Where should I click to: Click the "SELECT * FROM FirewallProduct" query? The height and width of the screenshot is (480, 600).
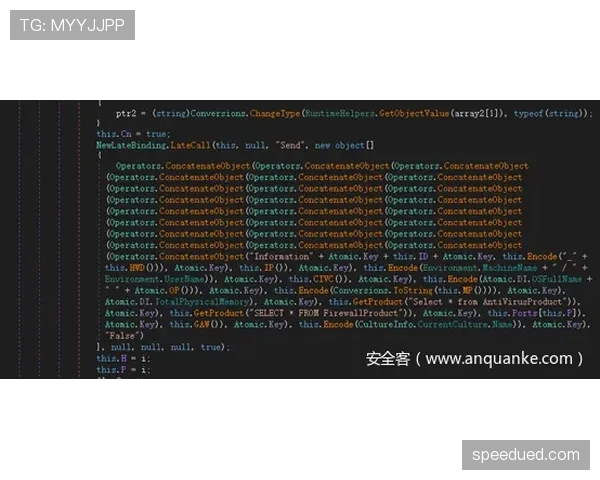click(x=318, y=313)
